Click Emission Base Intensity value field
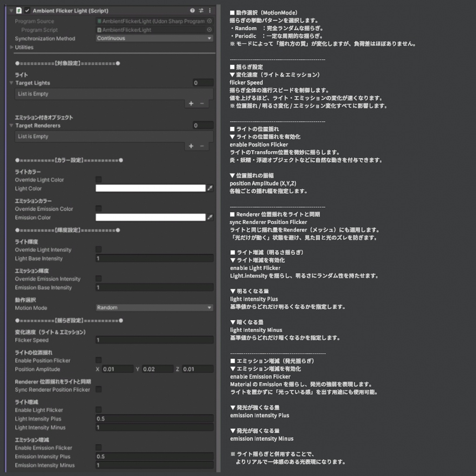The image size is (476, 476). (154, 287)
